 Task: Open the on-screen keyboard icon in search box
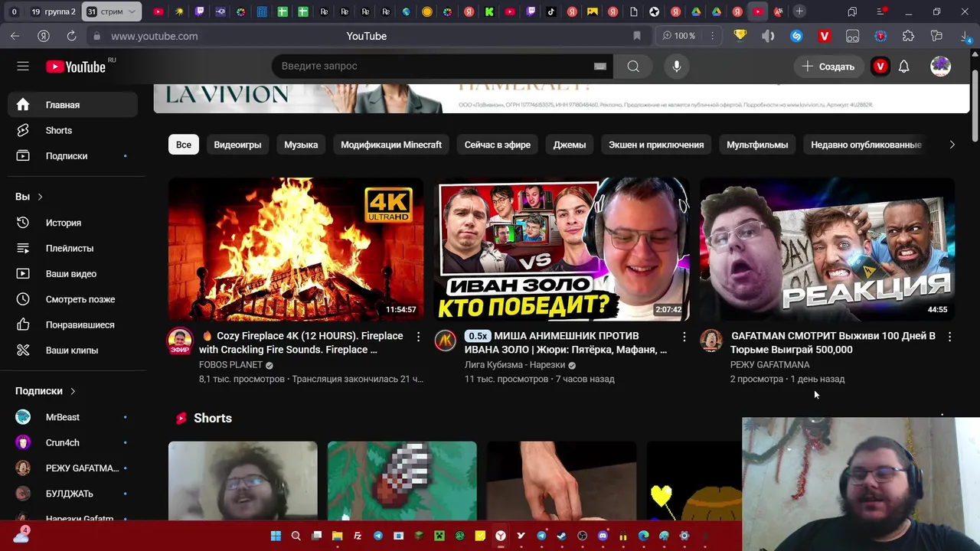[600, 67]
